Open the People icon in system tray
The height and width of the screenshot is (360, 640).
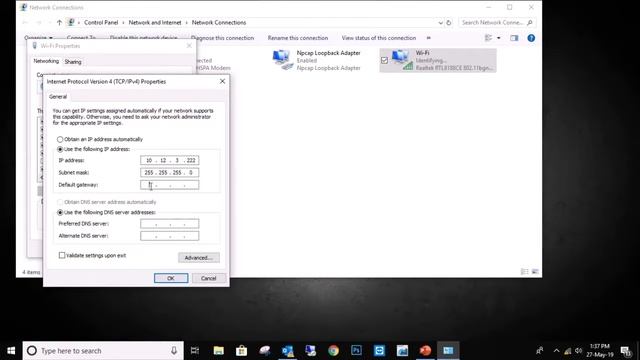[540, 351]
